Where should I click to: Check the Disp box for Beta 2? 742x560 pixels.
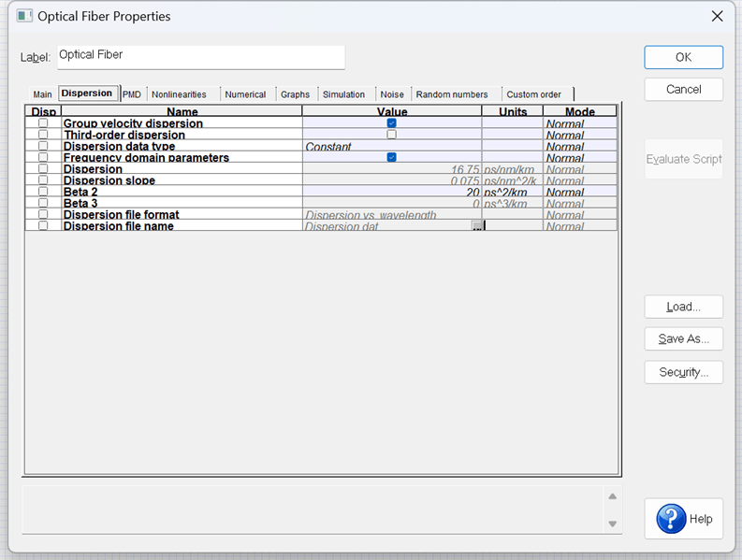43,192
